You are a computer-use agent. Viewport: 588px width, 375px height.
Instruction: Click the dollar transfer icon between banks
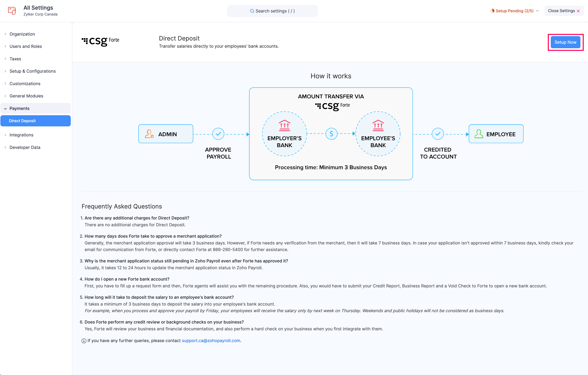pos(331,134)
